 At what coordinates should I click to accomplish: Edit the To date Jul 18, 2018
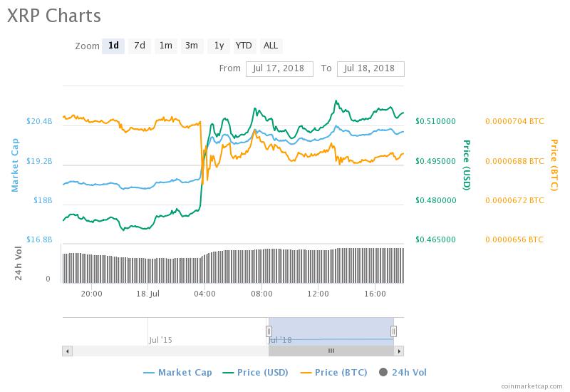pyautogui.click(x=370, y=68)
